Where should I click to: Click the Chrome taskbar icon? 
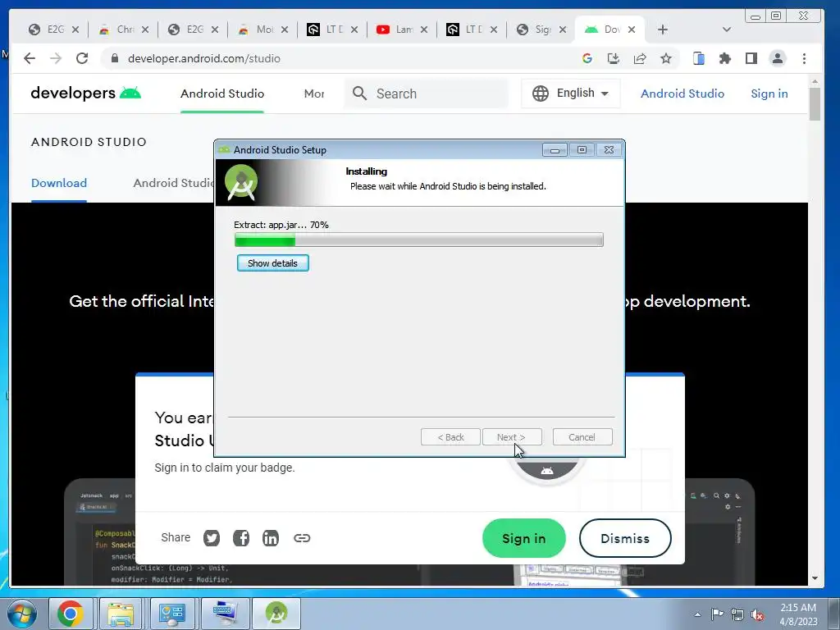coord(71,614)
